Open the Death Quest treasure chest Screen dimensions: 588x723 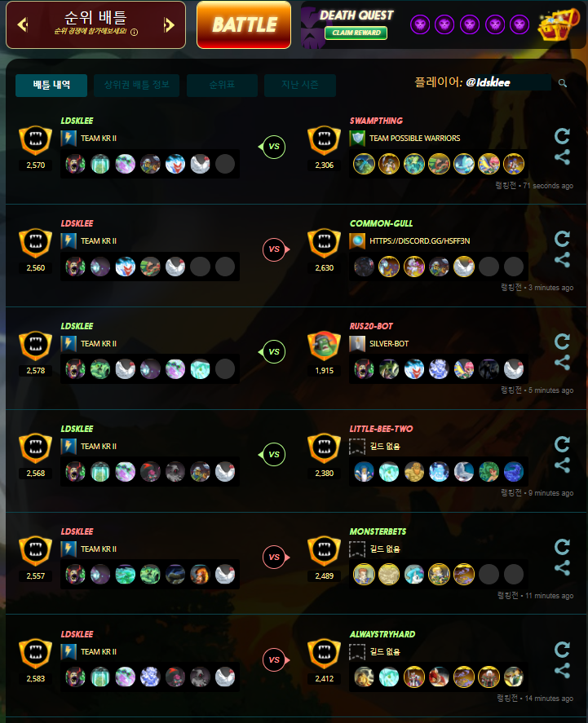click(558, 24)
